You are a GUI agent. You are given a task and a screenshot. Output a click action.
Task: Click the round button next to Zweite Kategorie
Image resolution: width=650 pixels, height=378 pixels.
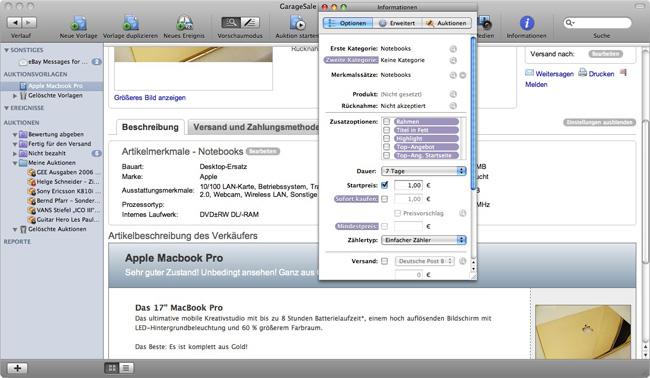tap(453, 61)
